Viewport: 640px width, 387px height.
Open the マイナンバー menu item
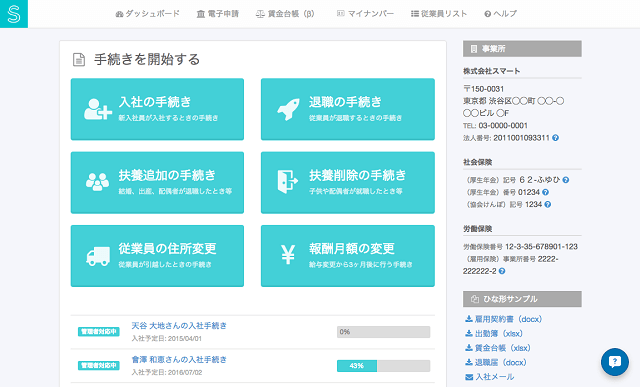pos(365,14)
